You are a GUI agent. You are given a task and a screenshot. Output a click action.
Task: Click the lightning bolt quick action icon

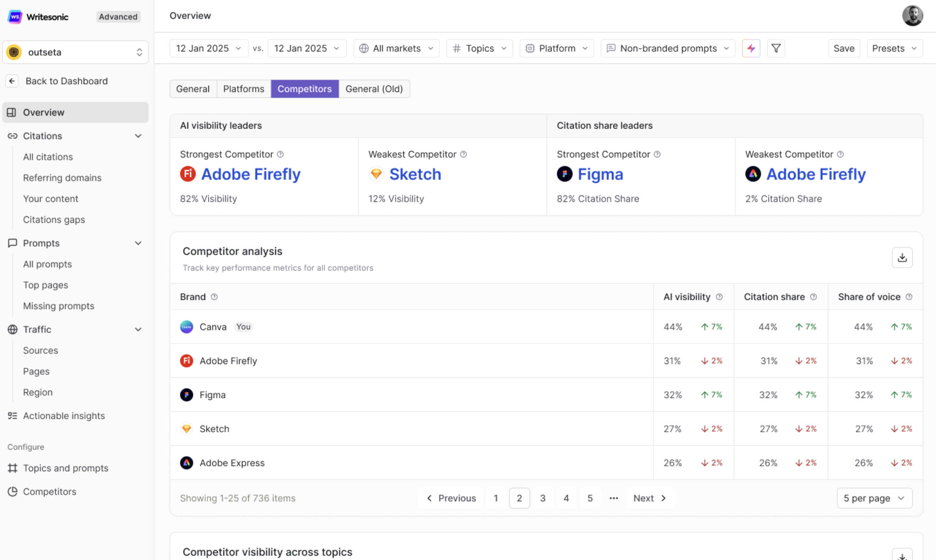pyautogui.click(x=751, y=49)
